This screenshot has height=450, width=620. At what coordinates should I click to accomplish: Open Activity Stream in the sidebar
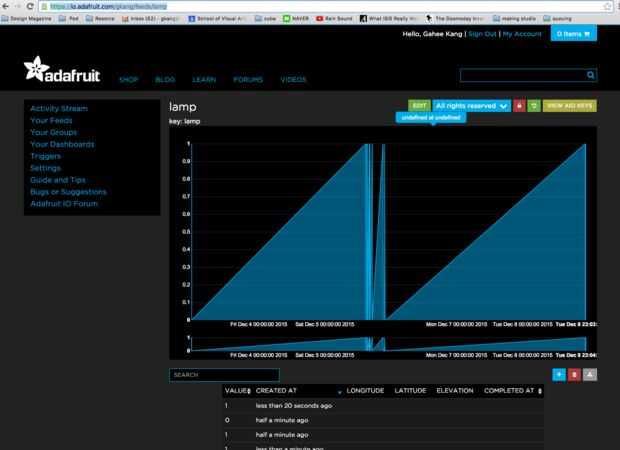coord(59,108)
